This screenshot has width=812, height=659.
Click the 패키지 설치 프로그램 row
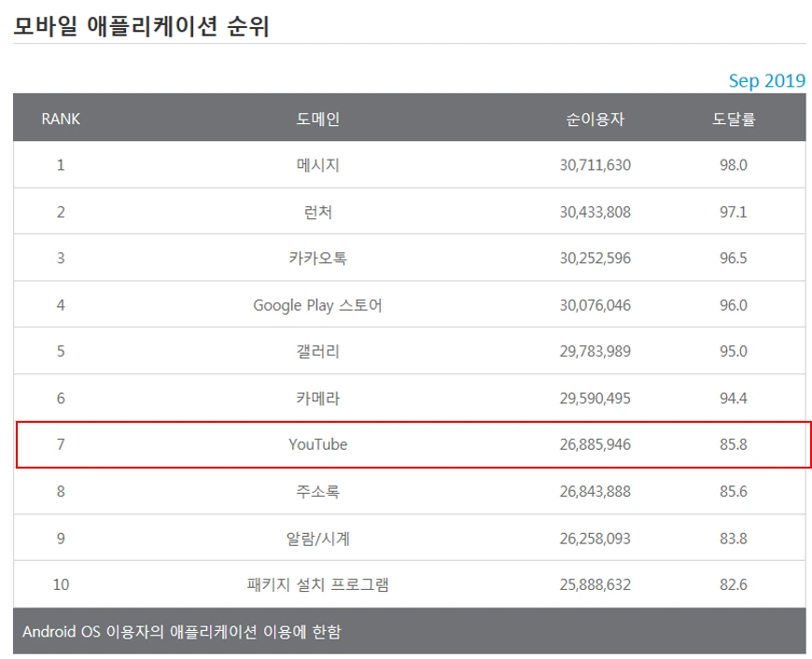point(318,583)
